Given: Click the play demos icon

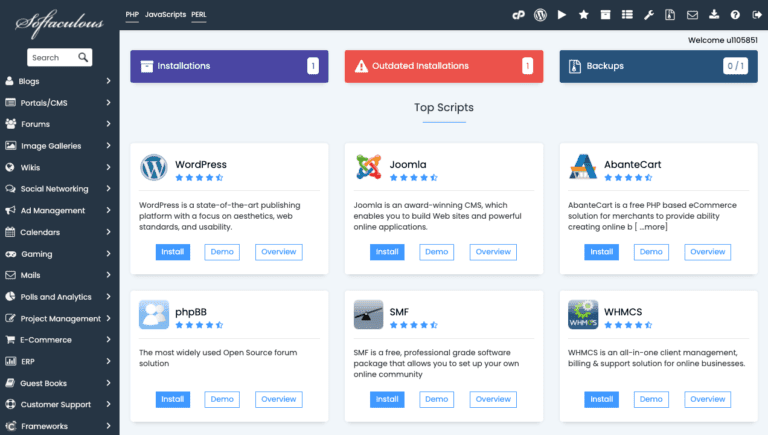Looking at the screenshot, I should tap(562, 15).
